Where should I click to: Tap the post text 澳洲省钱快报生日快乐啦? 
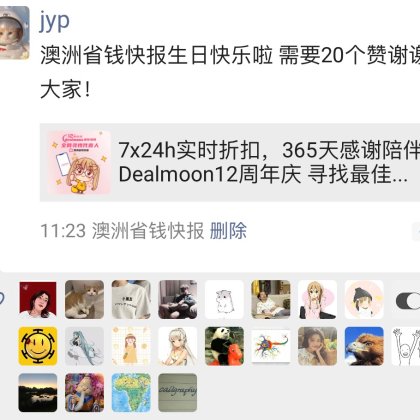click(x=157, y=56)
